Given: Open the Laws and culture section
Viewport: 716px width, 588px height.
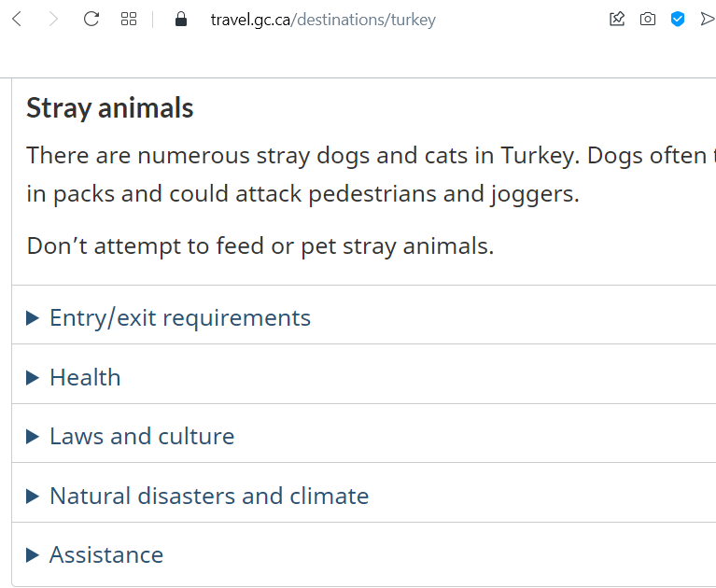Looking at the screenshot, I should click(142, 436).
